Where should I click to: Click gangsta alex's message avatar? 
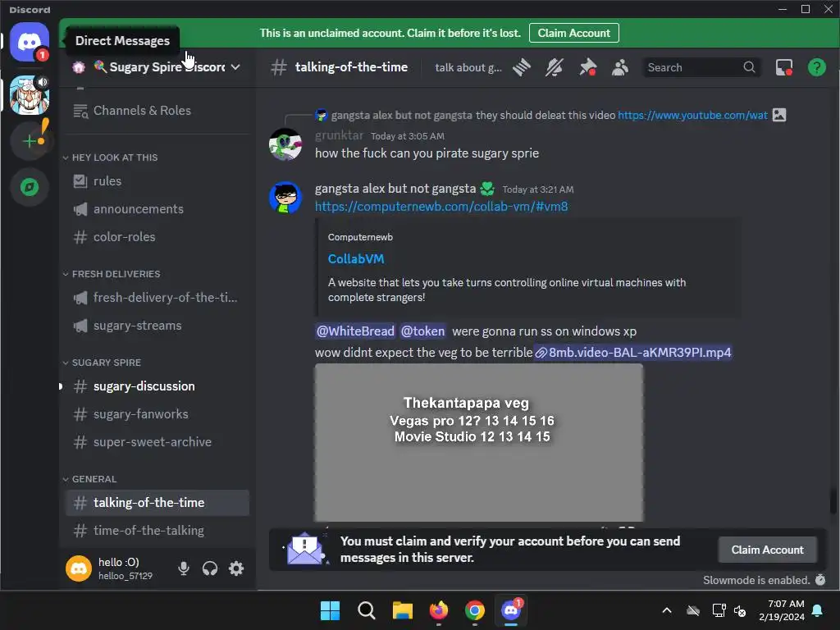pyautogui.click(x=285, y=198)
